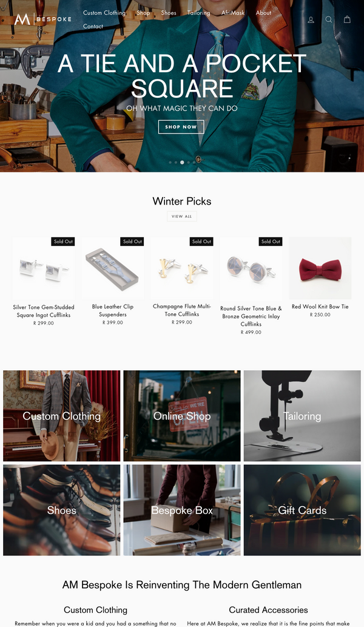Open the Bespoke Box collection tile
The width and height of the screenshot is (364, 627).
pyautogui.click(x=182, y=510)
